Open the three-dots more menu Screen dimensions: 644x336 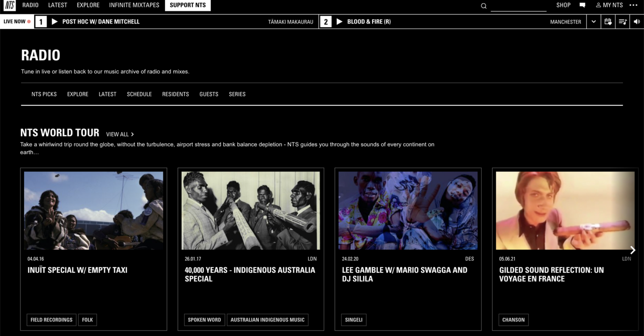633,5
